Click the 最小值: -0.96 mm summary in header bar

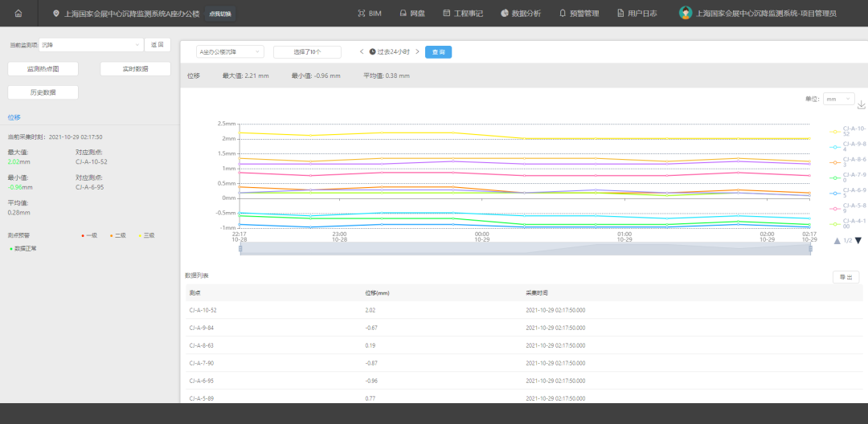(316, 75)
